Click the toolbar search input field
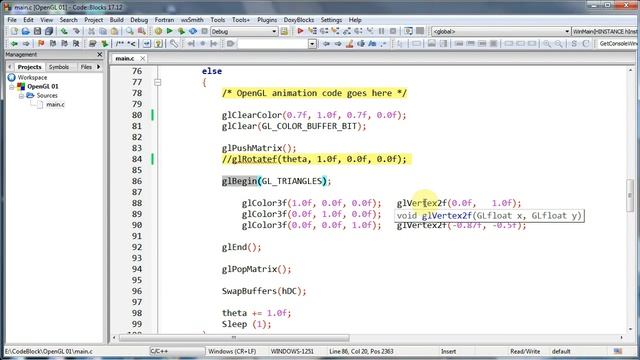 pyautogui.click(x=273, y=43)
